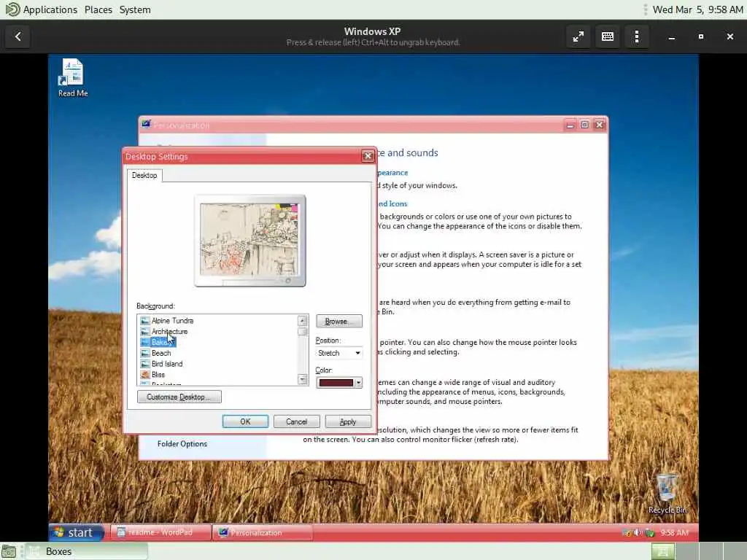Open the Places menu
Image resolution: width=747 pixels, height=560 pixels.
pyautogui.click(x=98, y=9)
